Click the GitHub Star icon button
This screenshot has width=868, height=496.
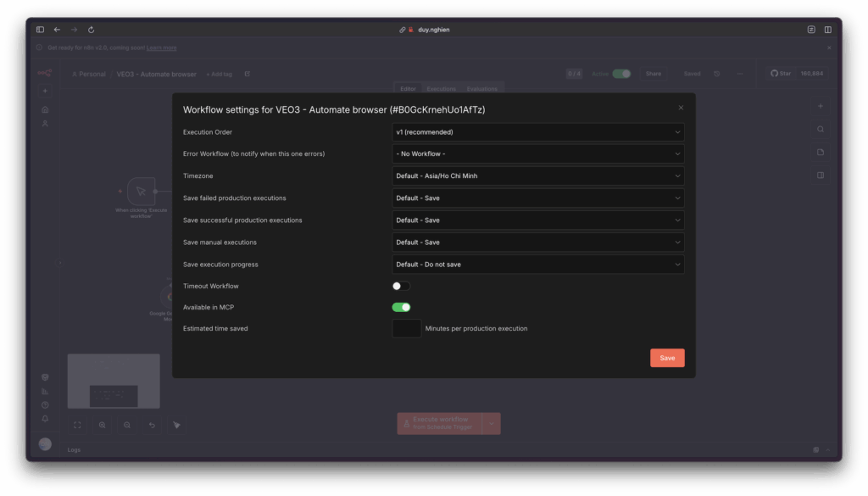(781, 74)
